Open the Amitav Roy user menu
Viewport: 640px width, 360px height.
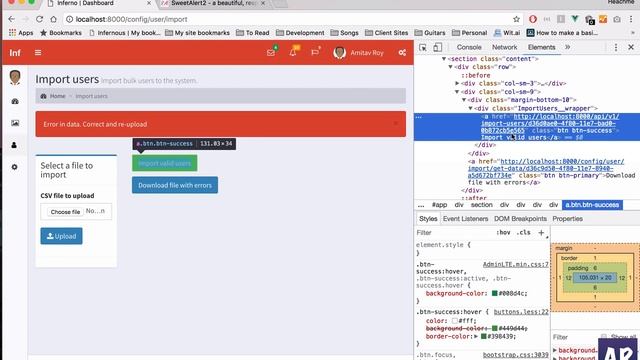pyautogui.click(x=358, y=53)
